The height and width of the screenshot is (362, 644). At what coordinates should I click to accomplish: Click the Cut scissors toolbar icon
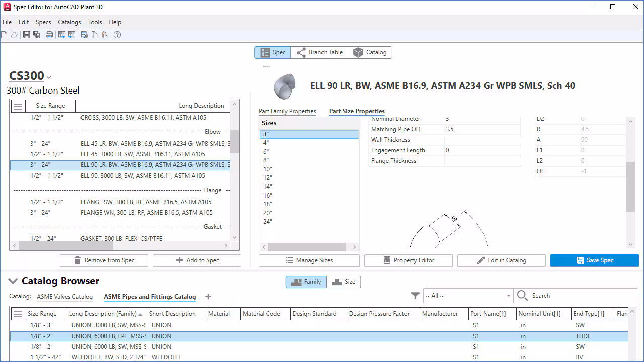point(85,35)
